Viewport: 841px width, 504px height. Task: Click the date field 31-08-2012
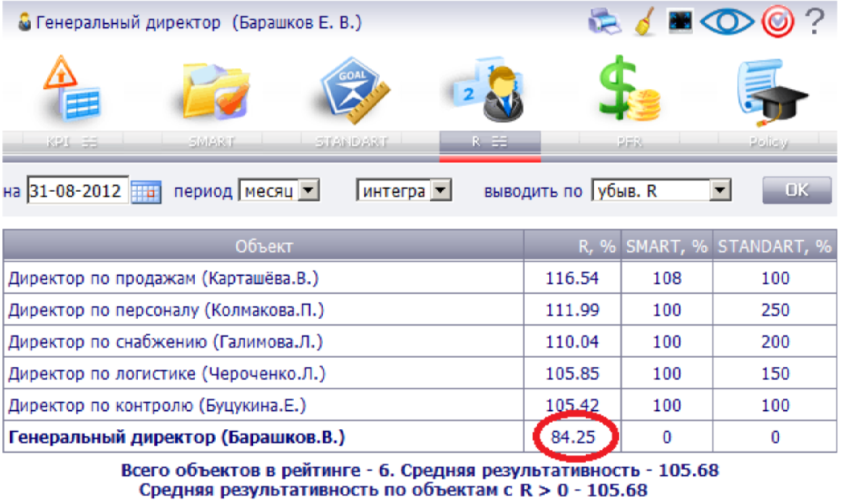[78, 192]
